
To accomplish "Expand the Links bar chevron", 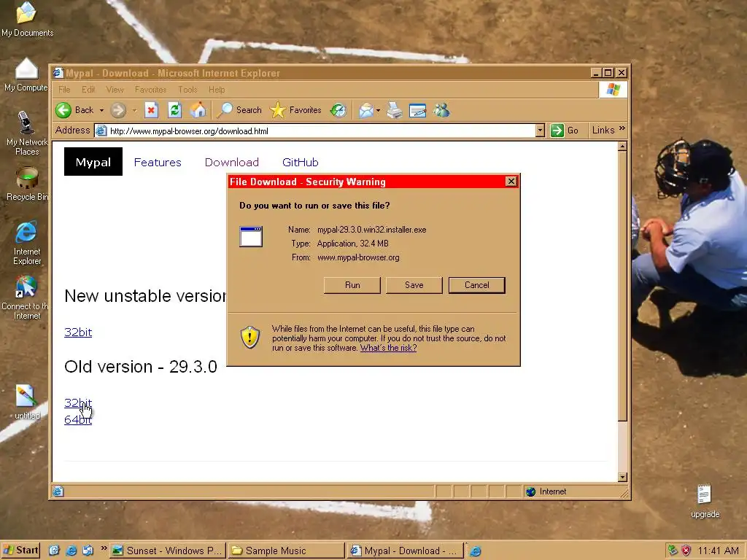I will (622, 128).
